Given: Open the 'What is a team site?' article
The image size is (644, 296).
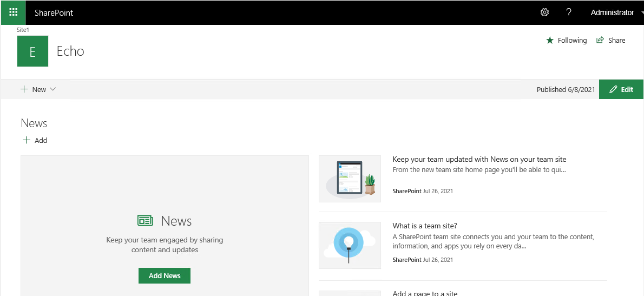Looking at the screenshot, I should click(425, 226).
